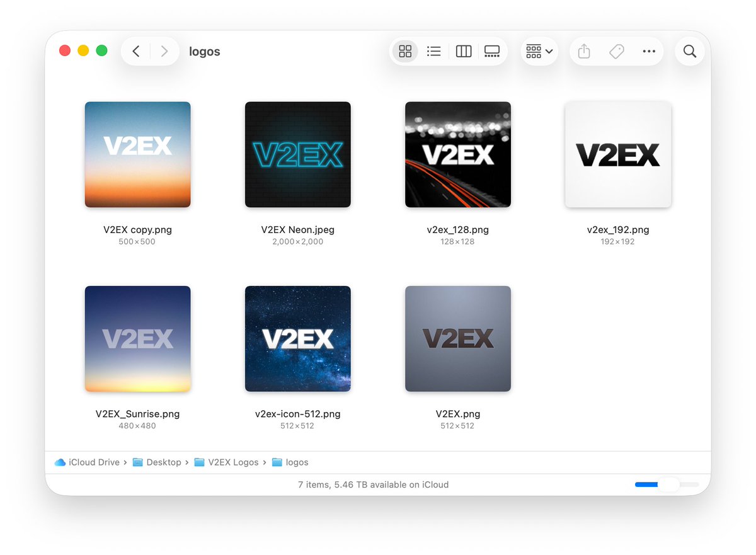Click the Share toolbar icon
Viewport: 756px width, 555px height.
584,51
